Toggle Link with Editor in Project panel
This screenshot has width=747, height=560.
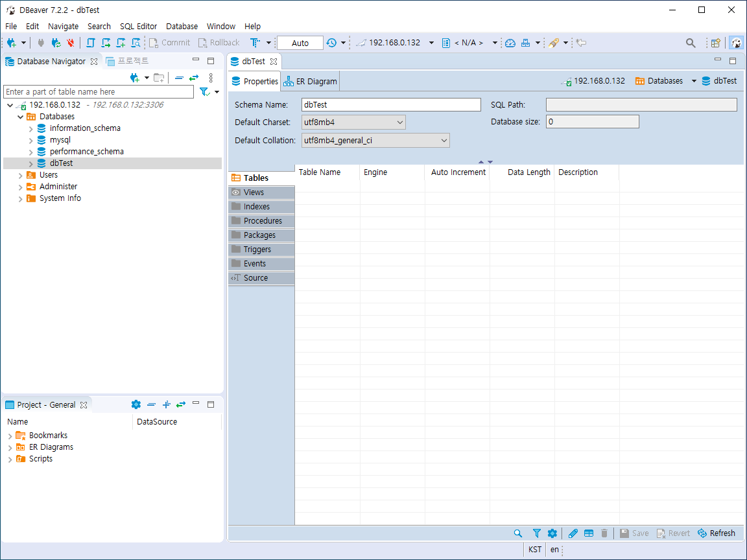[180, 404]
